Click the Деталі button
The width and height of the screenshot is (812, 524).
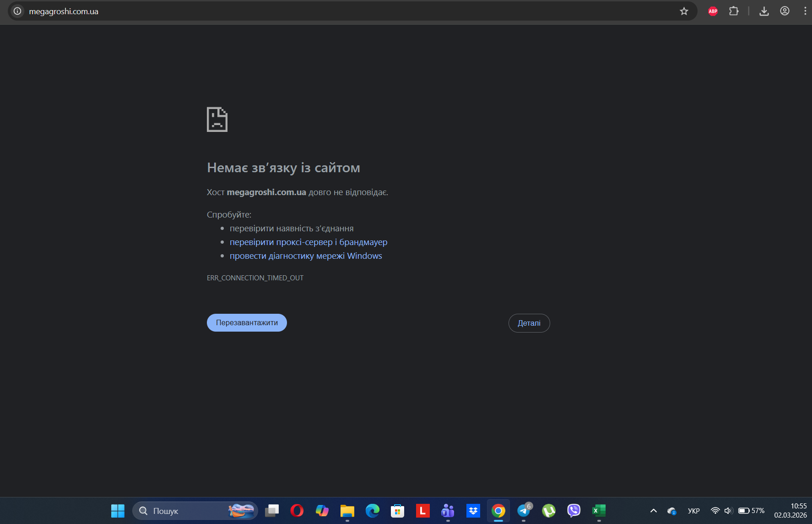click(x=529, y=323)
